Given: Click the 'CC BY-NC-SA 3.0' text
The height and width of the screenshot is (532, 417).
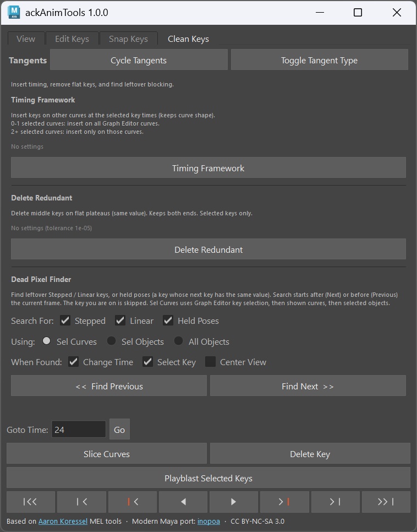Looking at the screenshot, I should click(x=257, y=521).
